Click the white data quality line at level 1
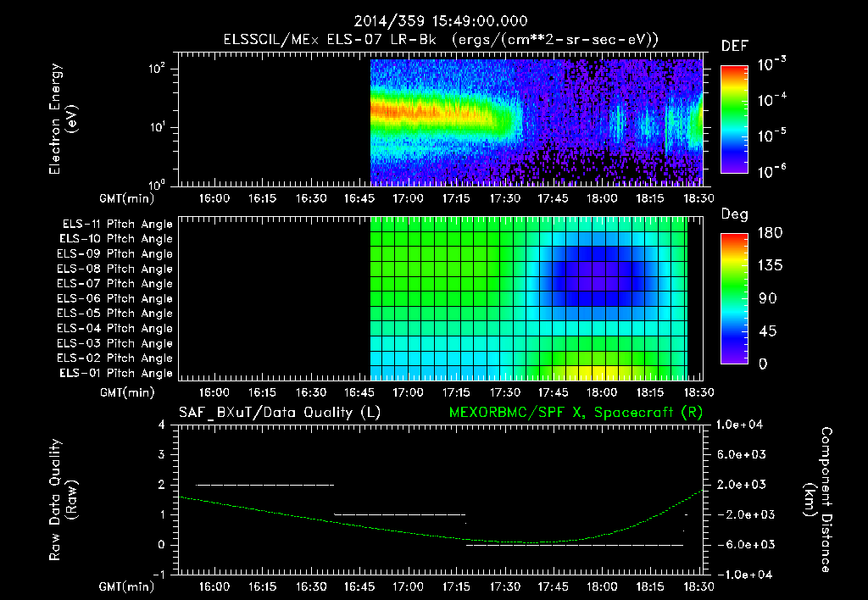 coord(400,514)
